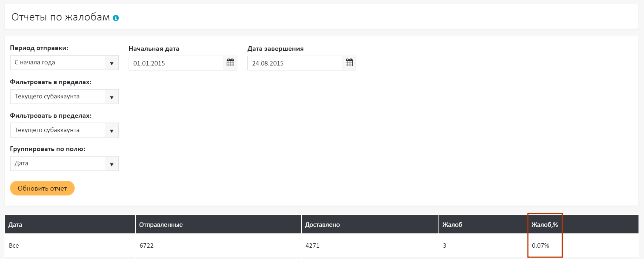Open the calendar picker for Дата завершения
This screenshot has height=259, width=644.
click(x=349, y=63)
